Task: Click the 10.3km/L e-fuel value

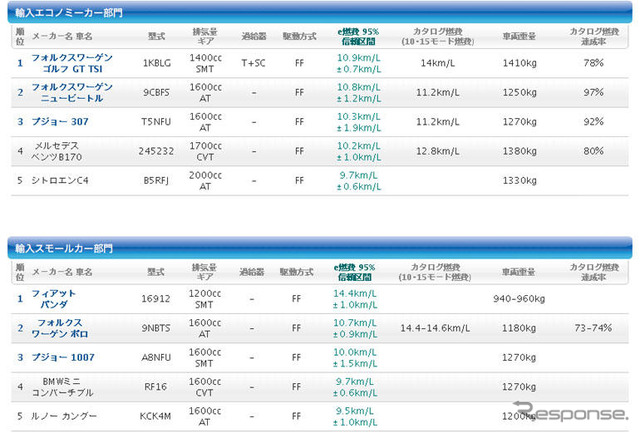Action: (x=358, y=117)
